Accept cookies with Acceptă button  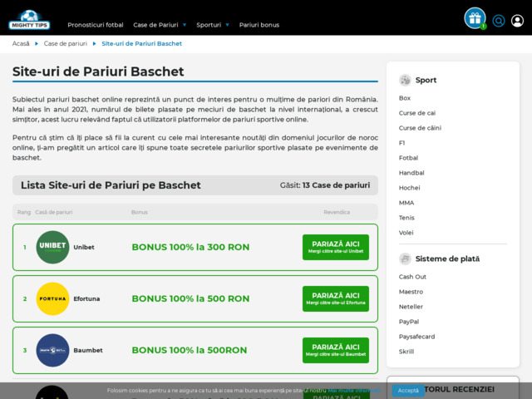coord(408,390)
